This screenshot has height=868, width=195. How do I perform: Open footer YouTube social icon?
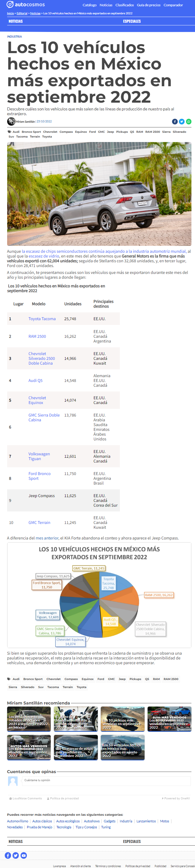pos(24,855)
